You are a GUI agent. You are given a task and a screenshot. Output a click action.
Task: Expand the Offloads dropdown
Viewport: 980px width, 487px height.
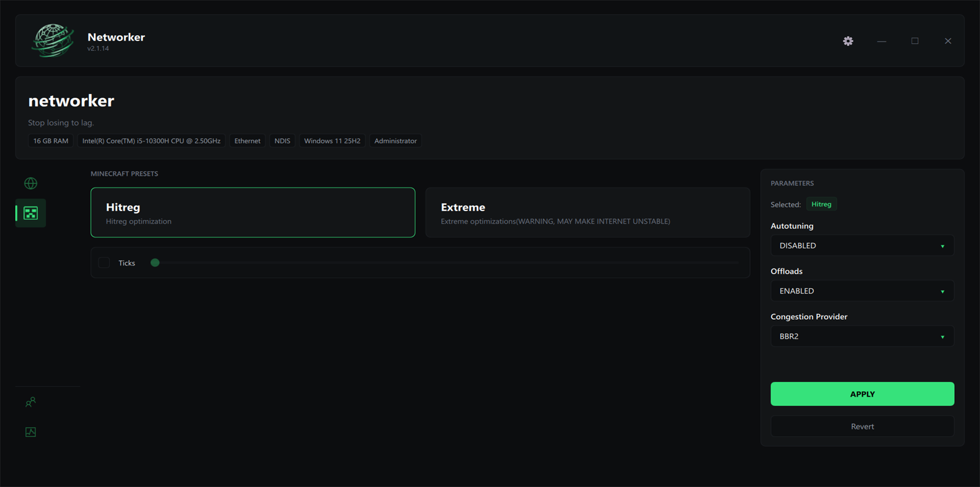pyautogui.click(x=862, y=291)
